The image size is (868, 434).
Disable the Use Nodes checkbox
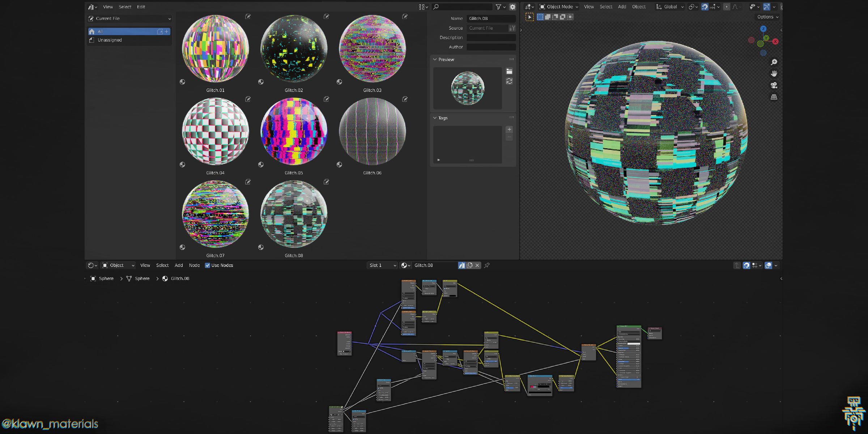click(x=208, y=265)
